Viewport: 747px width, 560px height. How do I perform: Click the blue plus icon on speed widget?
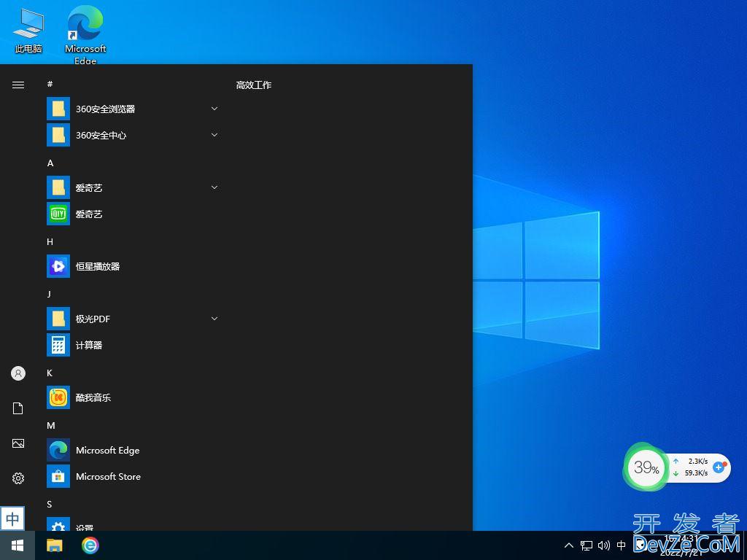(719, 467)
